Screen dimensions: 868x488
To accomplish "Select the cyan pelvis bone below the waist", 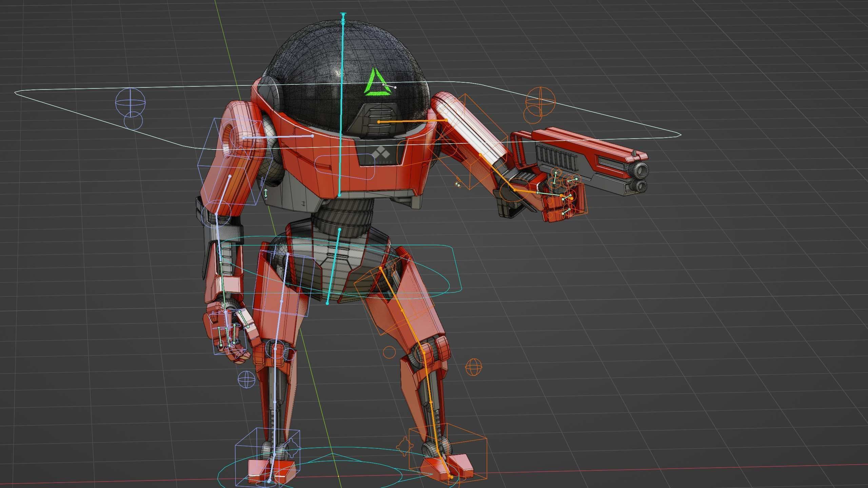I will pyautogui.click(x=333, y=266).
